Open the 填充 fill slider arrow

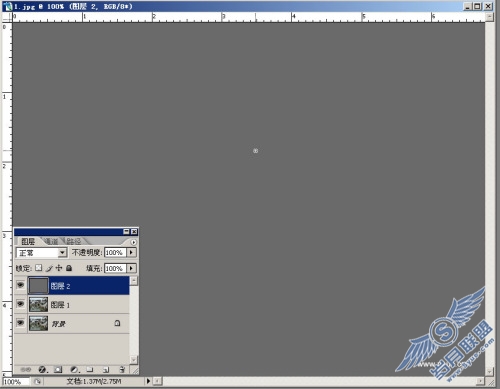(131, 268)
